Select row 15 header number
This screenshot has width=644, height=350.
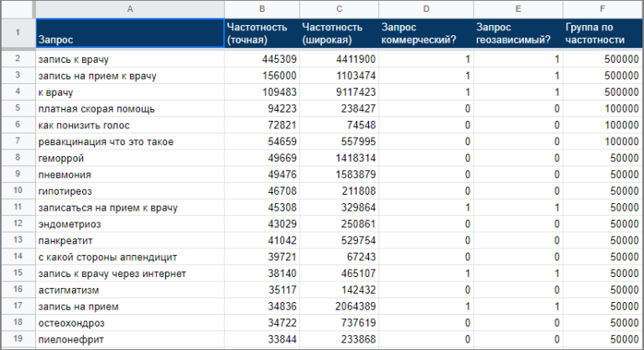click(17, 273)
